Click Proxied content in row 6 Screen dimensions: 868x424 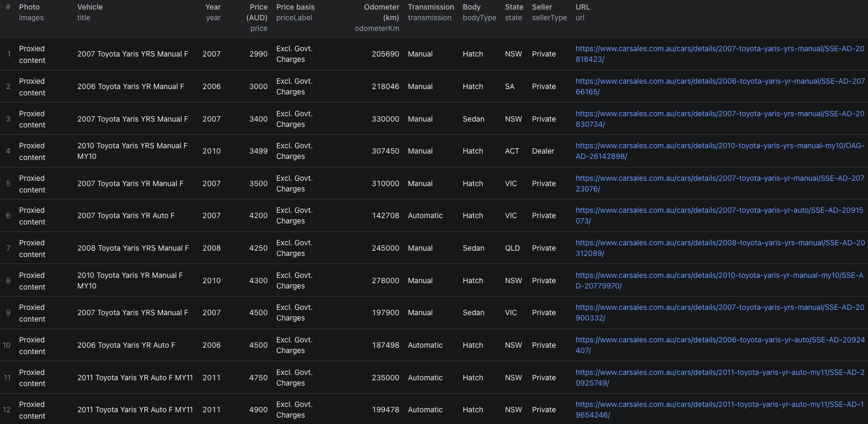[32, 216]
